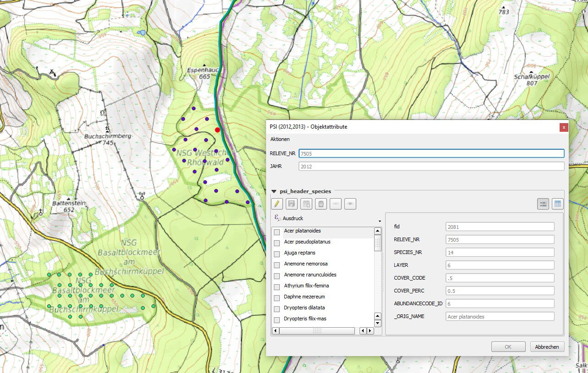588x373 pixels.
Task: Open the Aktionen menu
Action: [280, 139]
